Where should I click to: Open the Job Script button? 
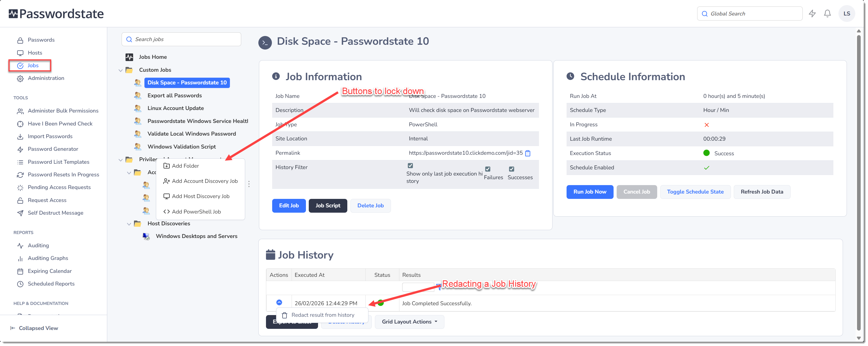[328, 206]
